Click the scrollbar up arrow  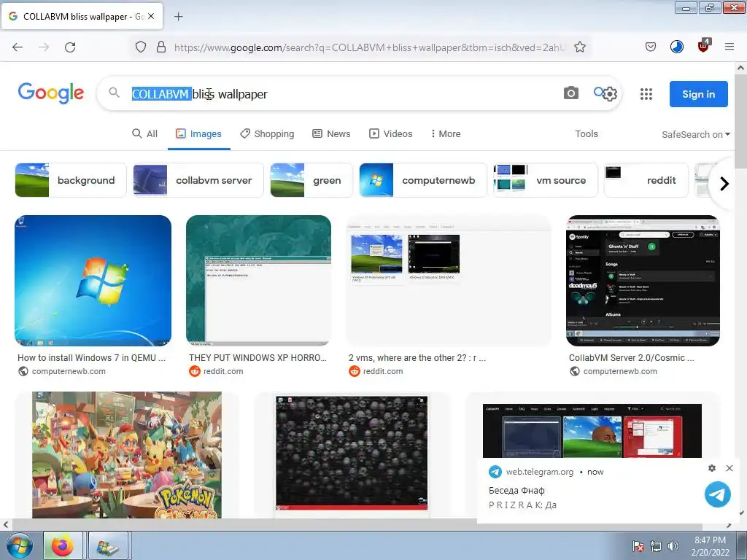point(740,68)
